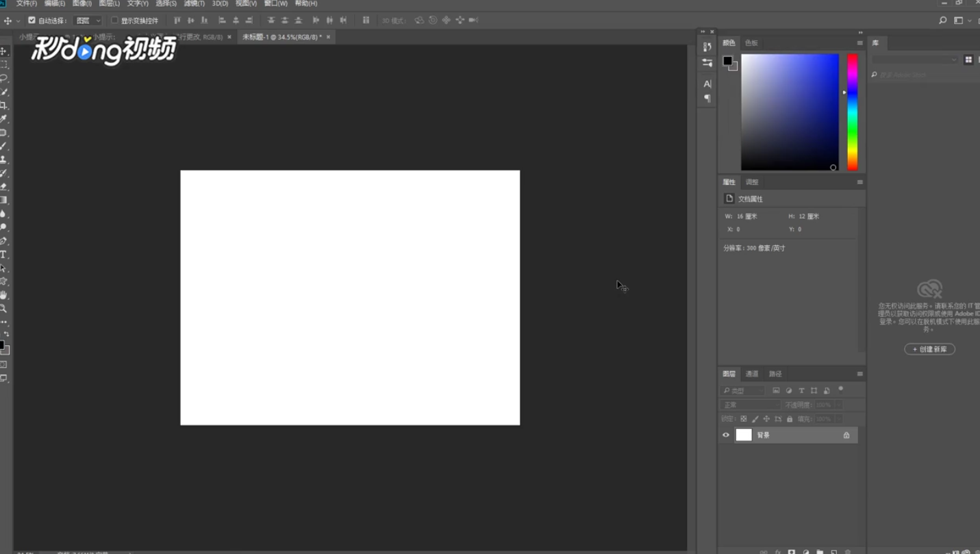Open Move tool preset picker arrow
Screen dimensions: 980x554
pyautogui.click(x=18, y=21)
